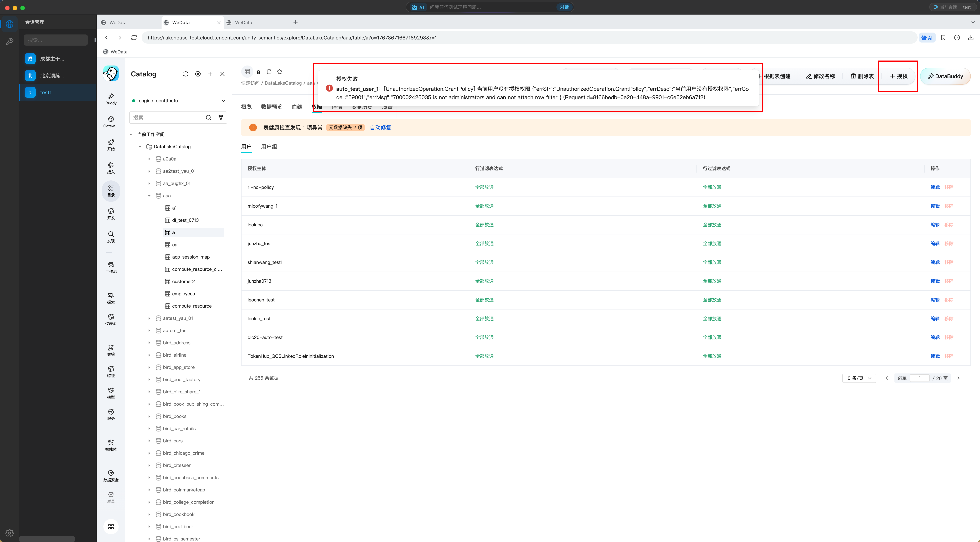Image resolution: width=980 pixels, height=542 pixels.
Task: Add a new item in Catalog panel
Action: (210, 74)
